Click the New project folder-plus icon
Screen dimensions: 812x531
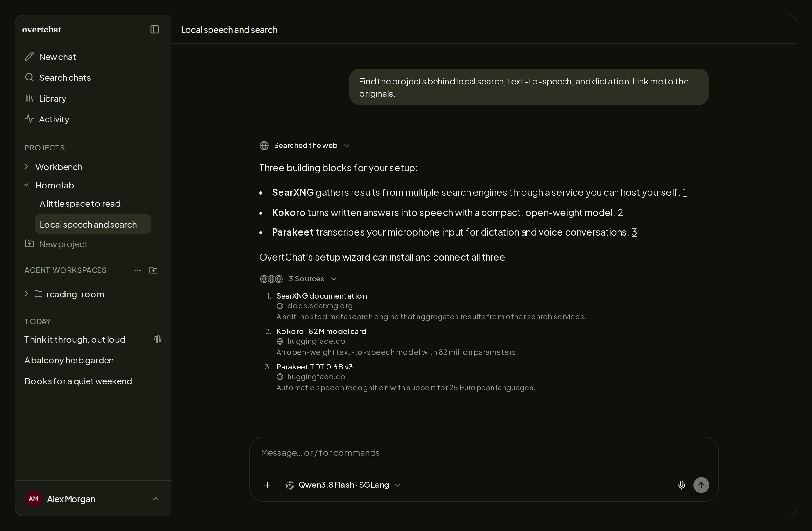(29, 243)
